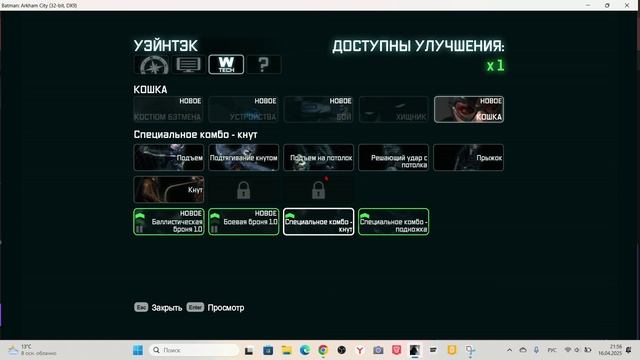Open File Explorer from the taskbar
This screenshot has width=640, height=360.
click(x=287, y=350)
